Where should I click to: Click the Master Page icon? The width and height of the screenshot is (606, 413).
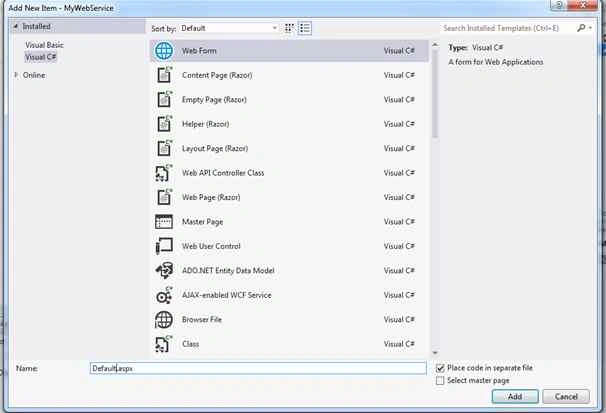click(164, 222)
